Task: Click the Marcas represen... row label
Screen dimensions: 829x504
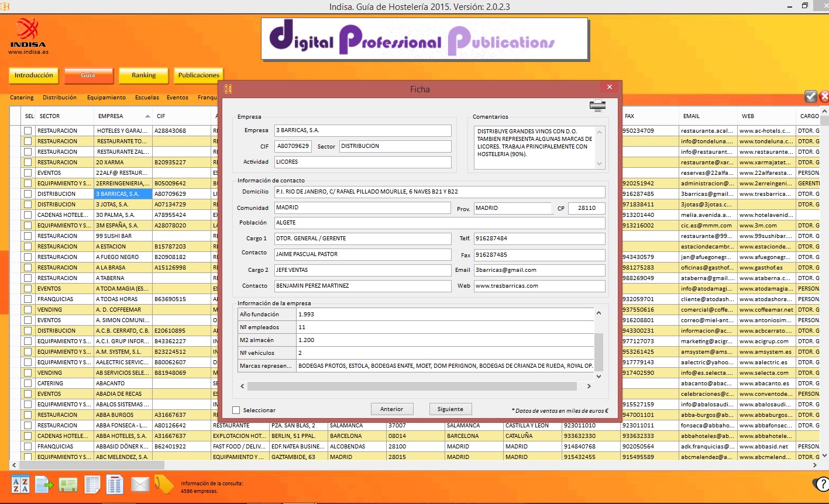Action: (x=266, y=366)
